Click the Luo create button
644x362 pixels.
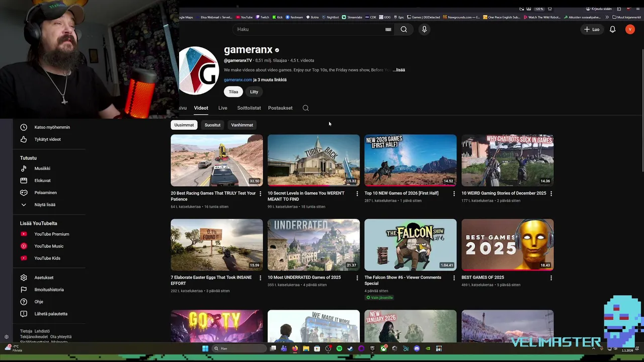pyautogui.click(x=592, y=30)
